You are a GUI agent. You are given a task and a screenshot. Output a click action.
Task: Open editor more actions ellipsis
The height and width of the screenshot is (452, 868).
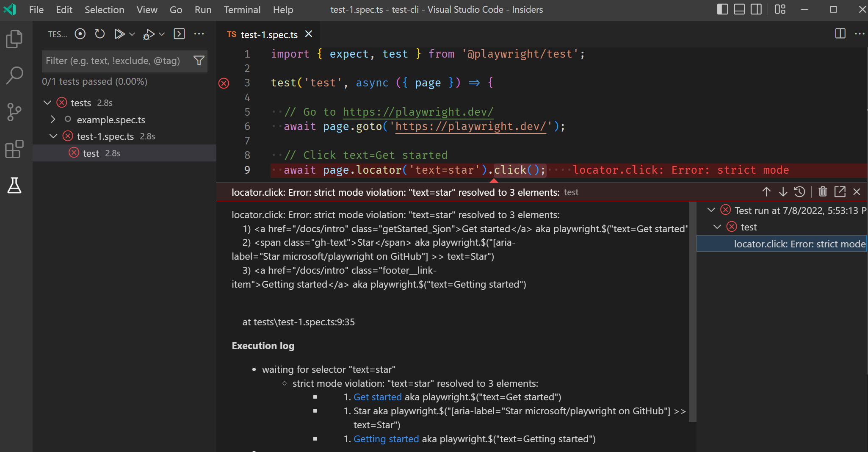coord(860,34)
